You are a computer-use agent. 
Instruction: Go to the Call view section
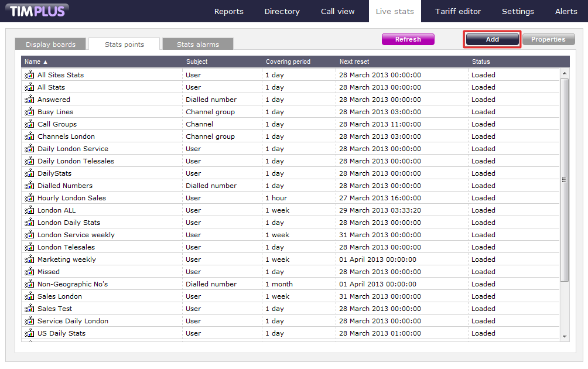337,11
